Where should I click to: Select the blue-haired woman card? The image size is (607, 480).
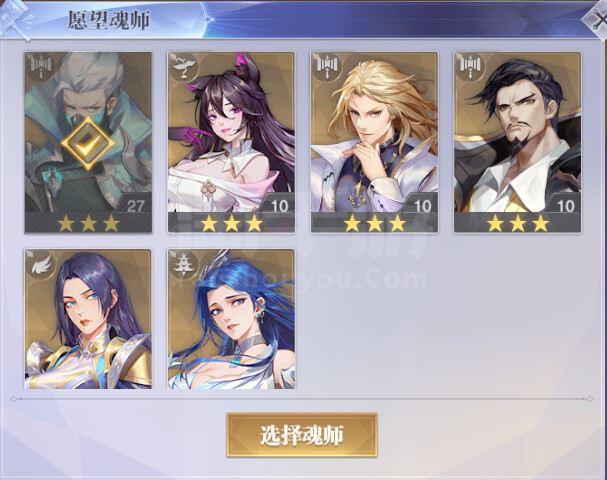[x=231, y=319]
